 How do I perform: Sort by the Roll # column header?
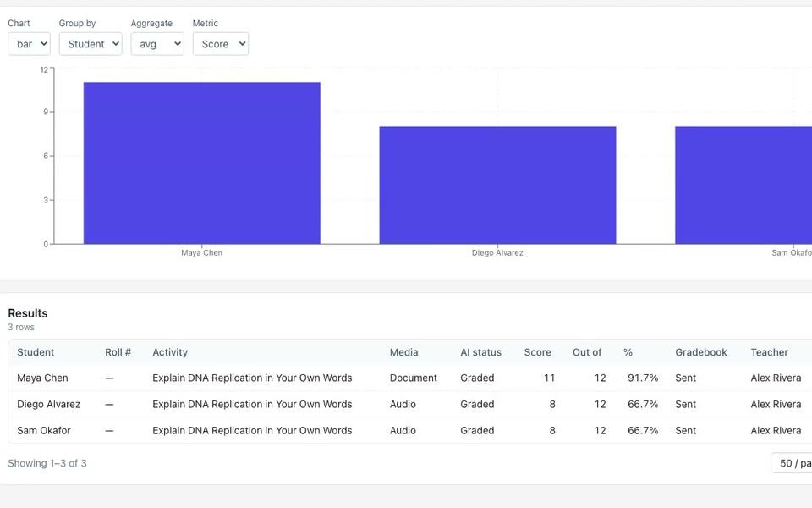[118, 352]
